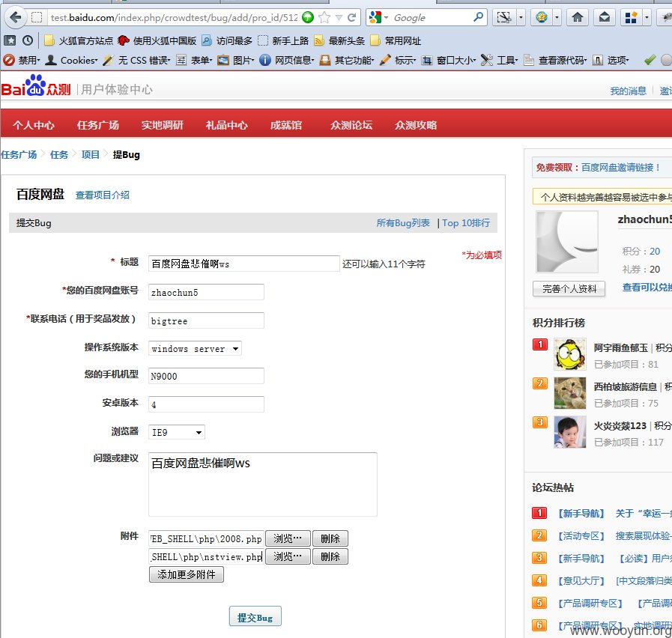Click the Baidu 众测 logo
Image resolution: width=672 pixels, height=638 pixels.
[36, 85]
